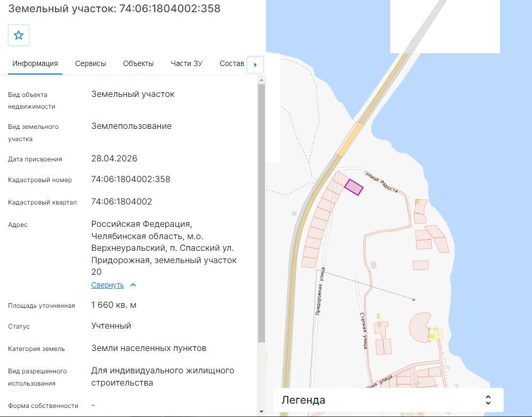The height and width of the screenshot is (417, 532).
Task: Click area value 1 660 кв. м
Action: [114, 305]
